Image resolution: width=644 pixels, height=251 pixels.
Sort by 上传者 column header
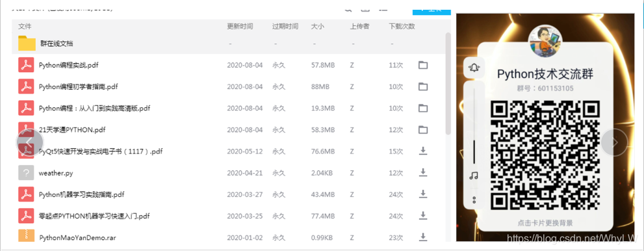[x=360, y=26]
